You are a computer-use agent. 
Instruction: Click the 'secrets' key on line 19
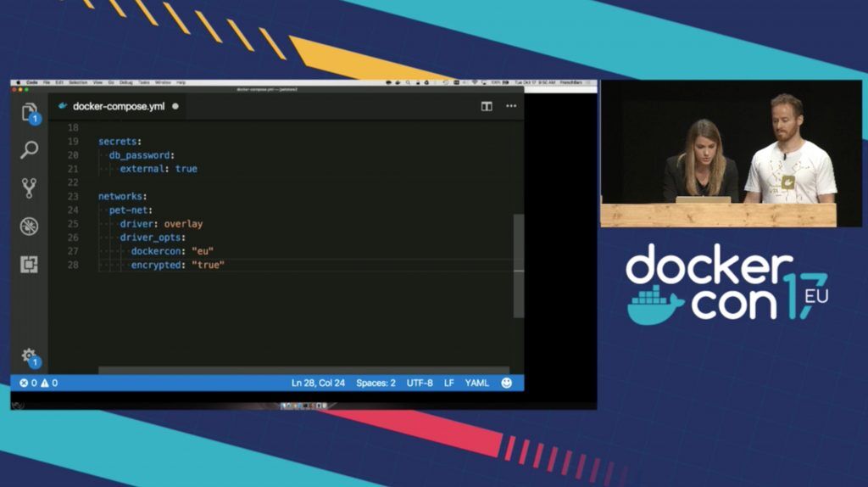click(117, 142)
